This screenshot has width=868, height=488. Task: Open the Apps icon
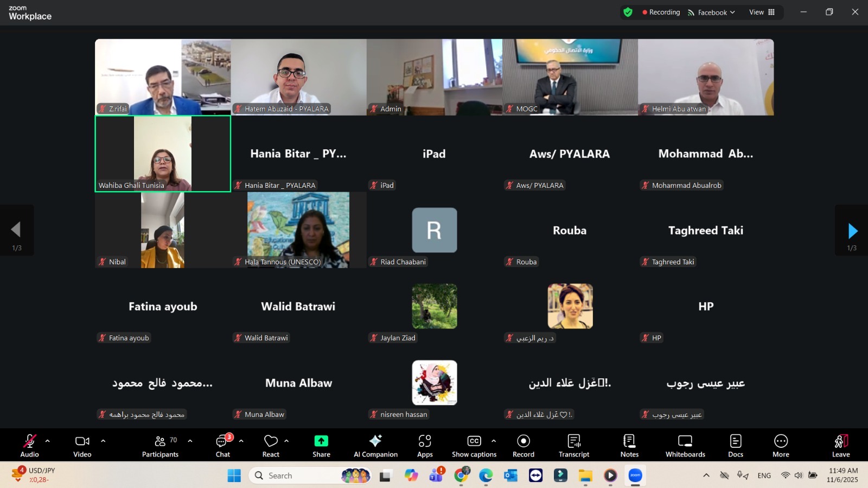click(x=425, y=445)
